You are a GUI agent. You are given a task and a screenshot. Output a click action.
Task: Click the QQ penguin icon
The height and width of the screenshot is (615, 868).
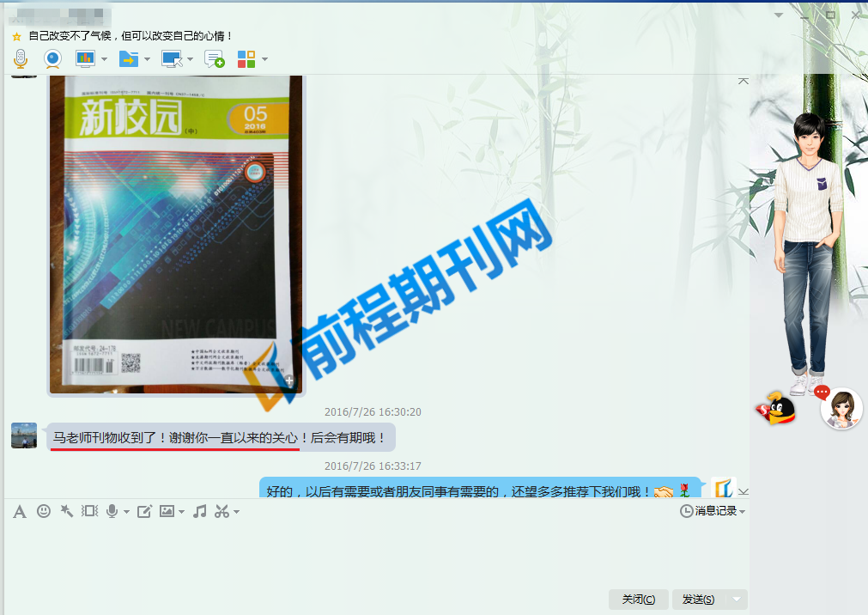(x=777, y=409)
